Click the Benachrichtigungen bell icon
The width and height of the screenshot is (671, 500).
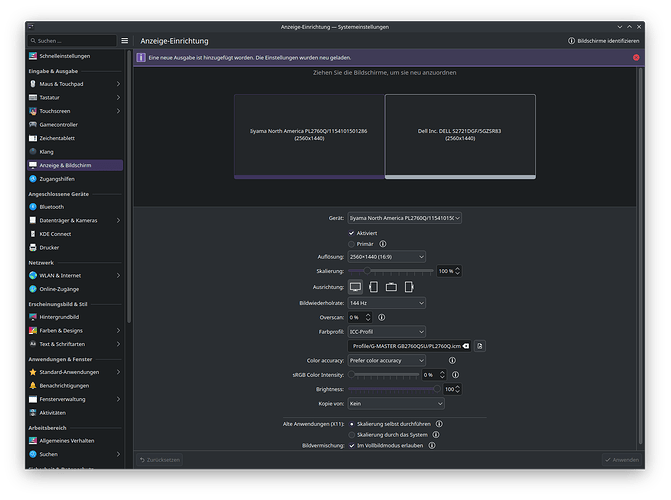click(x=33, y=386)
